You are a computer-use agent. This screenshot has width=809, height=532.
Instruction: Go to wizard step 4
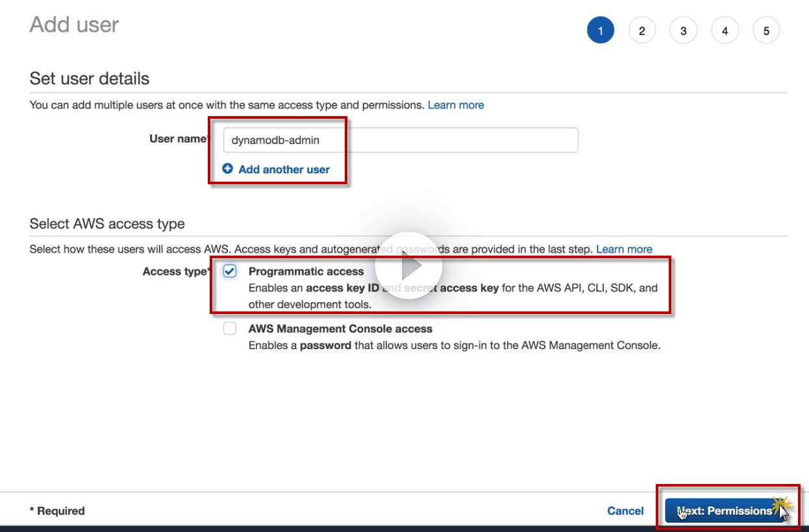click(x=725, y=30)
